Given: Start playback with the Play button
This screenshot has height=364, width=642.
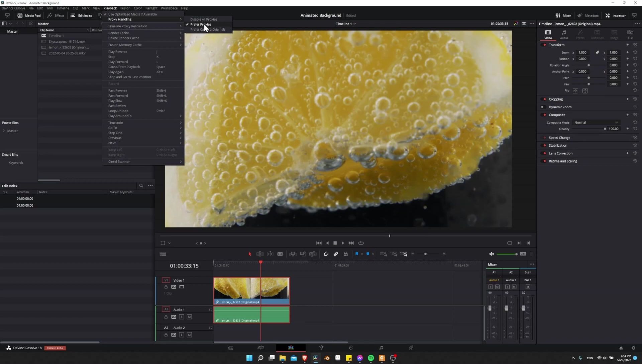Looking at the screenshot, I should (343, 243).
